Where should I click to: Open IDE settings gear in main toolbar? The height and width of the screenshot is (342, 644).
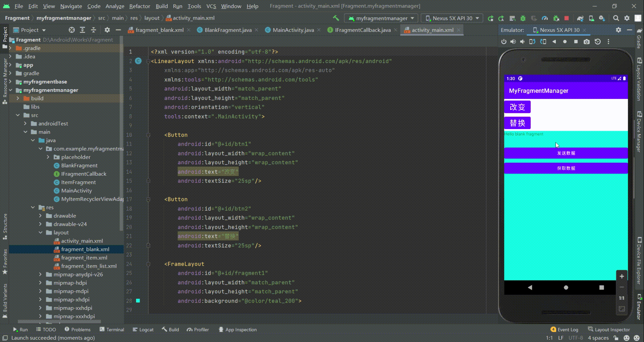[627, 18]
